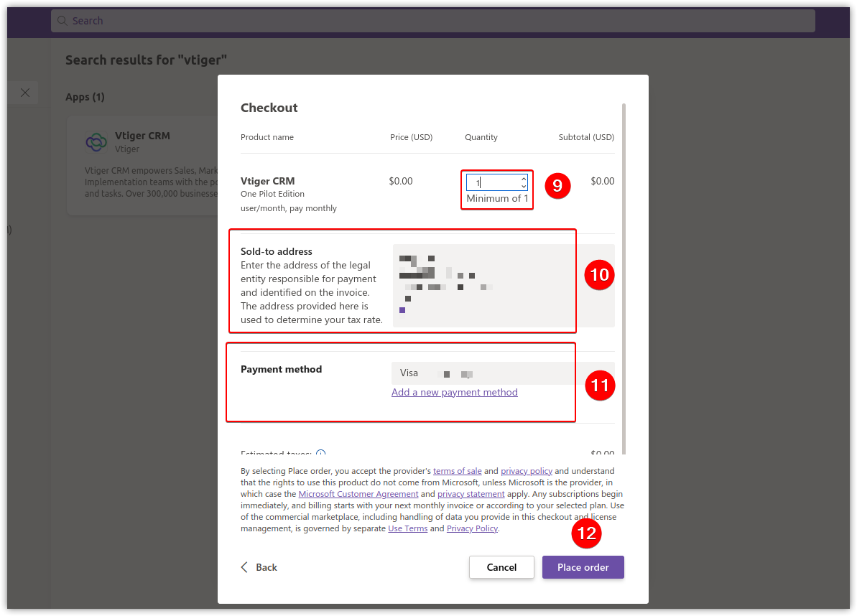
Task: Decrease quantity with the down stepper arrow
Action: [x=524, y=186]
